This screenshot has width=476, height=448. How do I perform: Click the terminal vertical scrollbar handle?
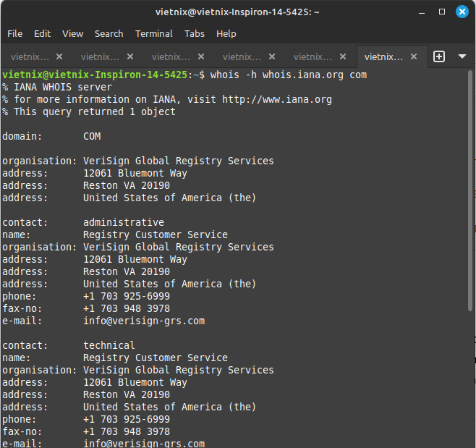[x=470, y=191]
